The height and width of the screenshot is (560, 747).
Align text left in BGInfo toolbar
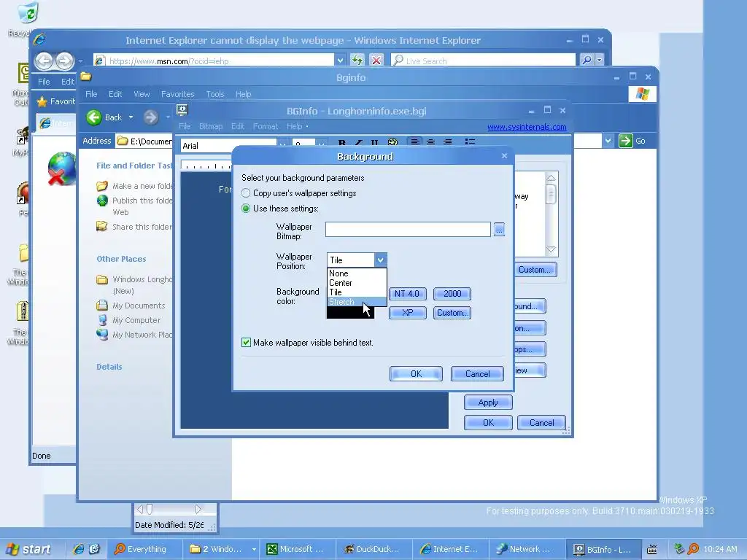click(x=415, y=142)
